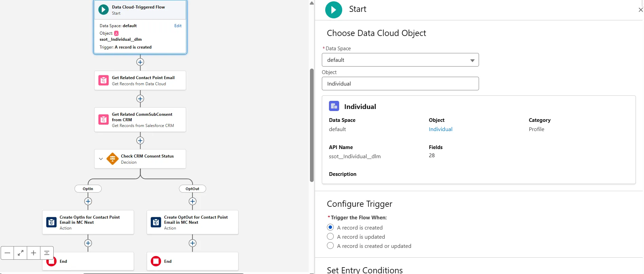Click the Create OptOut action icon
The height and width of the screenshot is (274, 644).
[156, 222]
